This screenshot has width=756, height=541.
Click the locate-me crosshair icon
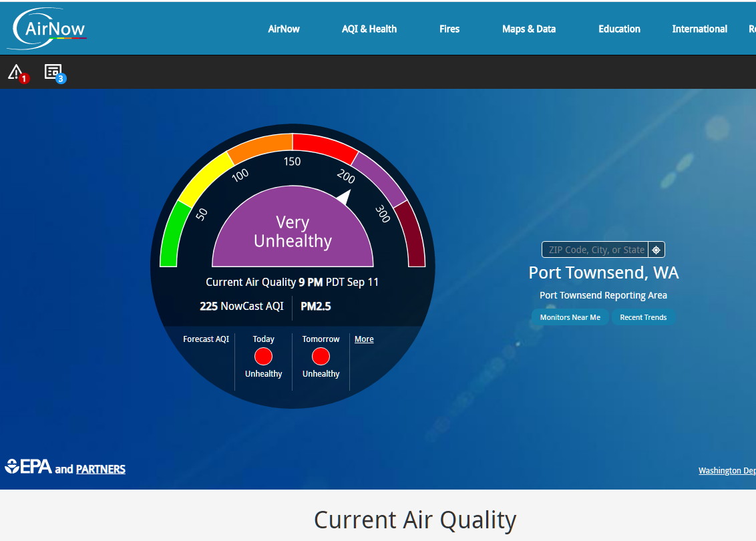tap(656, 250)
